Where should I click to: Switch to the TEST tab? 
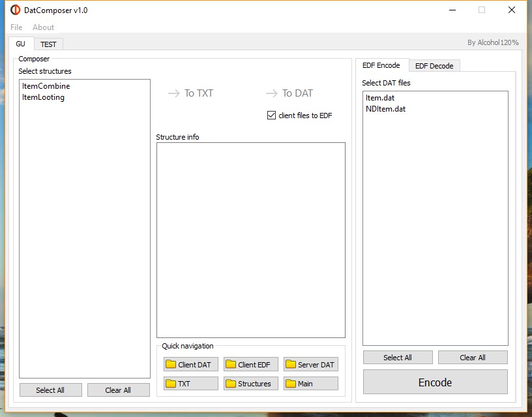tap(48, 44)
